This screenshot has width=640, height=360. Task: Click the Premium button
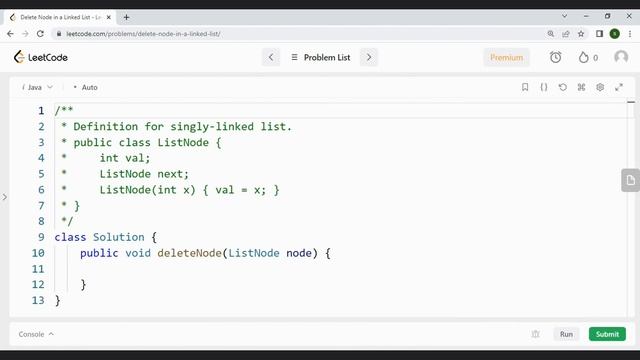pyautogui.click(x=507, y=58)
